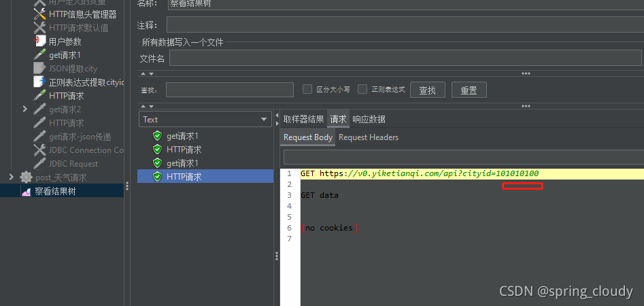Click the JDBC Connection Configuration wrench icon
The width and height of the screenshot is (644, 306).
click(x=39, y=150)
